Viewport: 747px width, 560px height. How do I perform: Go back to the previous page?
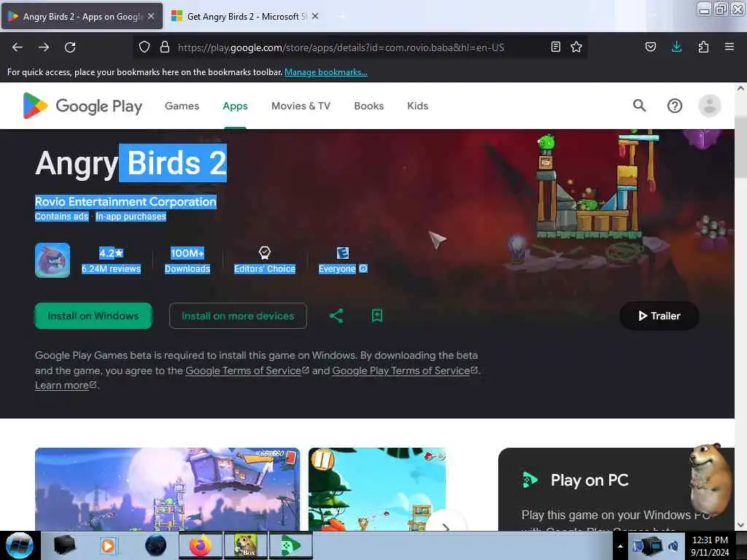click(18, 47)
